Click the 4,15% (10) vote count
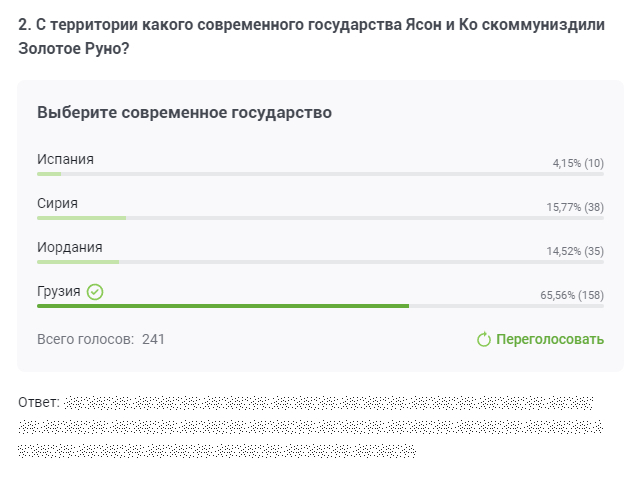628x478 pixels. point(578,163)
